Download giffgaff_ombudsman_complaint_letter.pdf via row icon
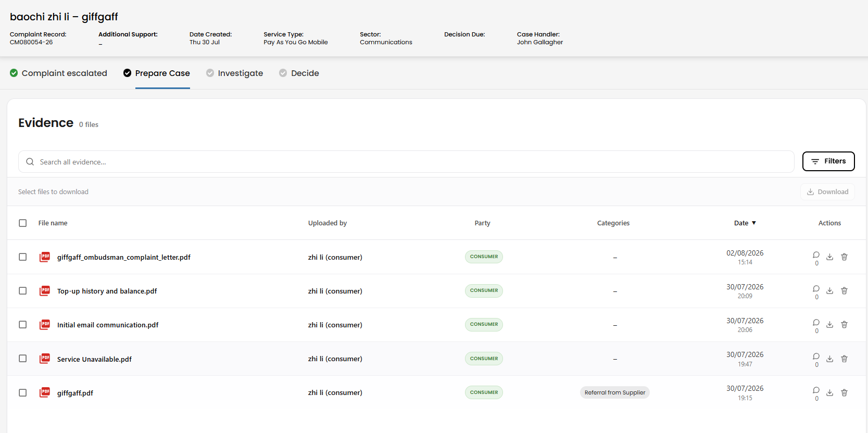The image size is (868, 433). pos(830,257)
